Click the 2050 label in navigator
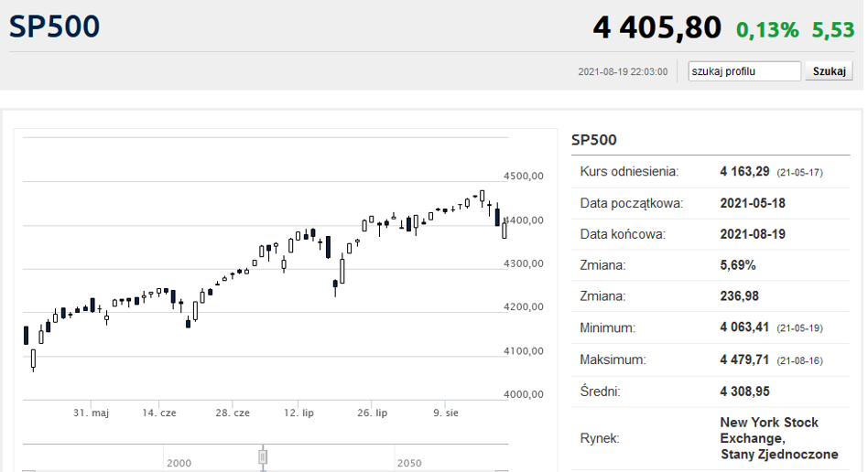 409,463
